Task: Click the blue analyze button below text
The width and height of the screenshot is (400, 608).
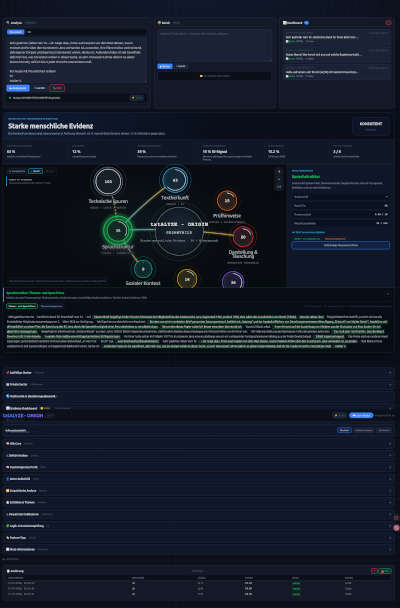Action: point(18,88)
